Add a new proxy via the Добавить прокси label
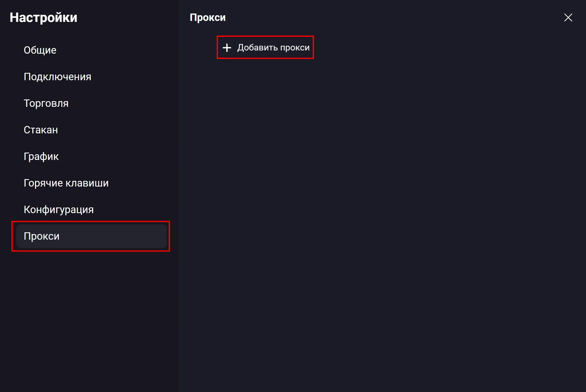586x392 pixels. (273, 47)
